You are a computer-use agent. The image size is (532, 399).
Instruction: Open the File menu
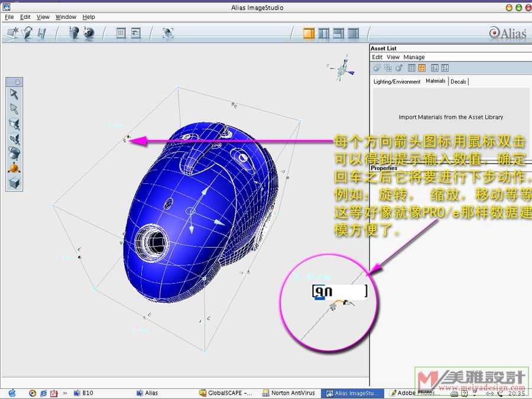pyautogui.click(x=9, y=17)
